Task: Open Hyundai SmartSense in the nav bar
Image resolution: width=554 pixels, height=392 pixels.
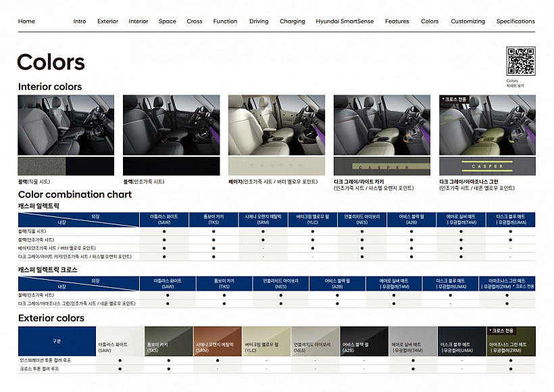Action: tap(345, 21)
